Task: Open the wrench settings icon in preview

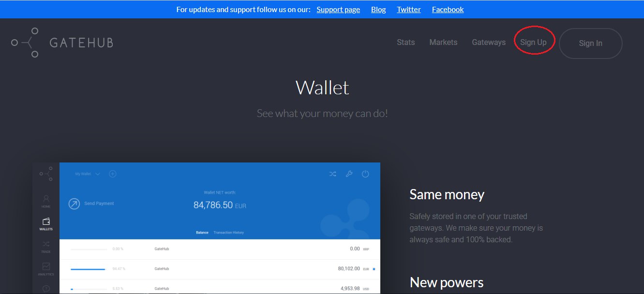Action: coord(349,174)
